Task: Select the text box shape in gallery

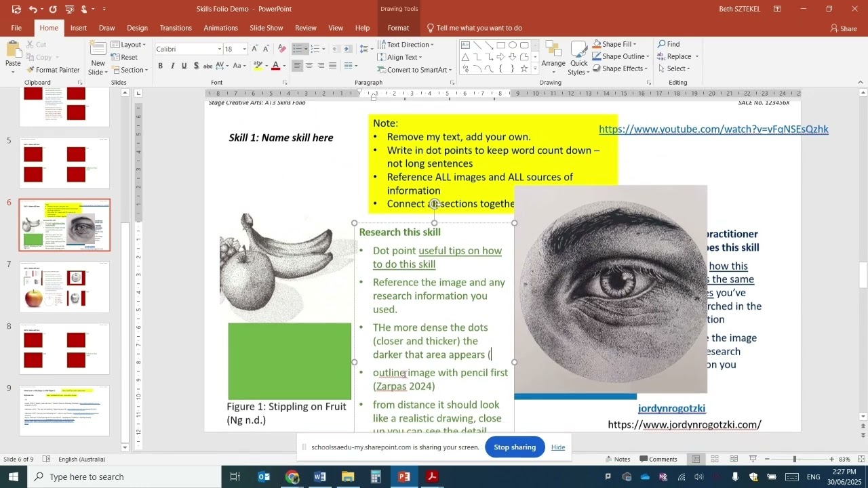Action: 466,45
